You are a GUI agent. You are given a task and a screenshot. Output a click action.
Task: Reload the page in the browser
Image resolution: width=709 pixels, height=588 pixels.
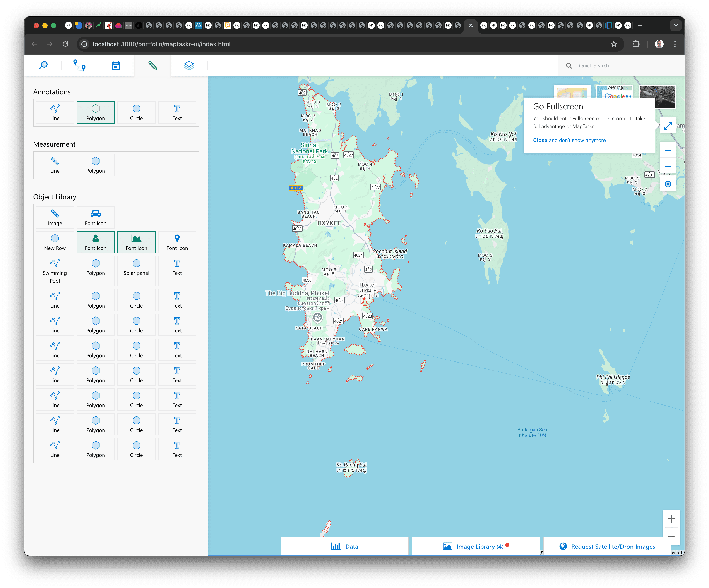click(x=65, y=44)
